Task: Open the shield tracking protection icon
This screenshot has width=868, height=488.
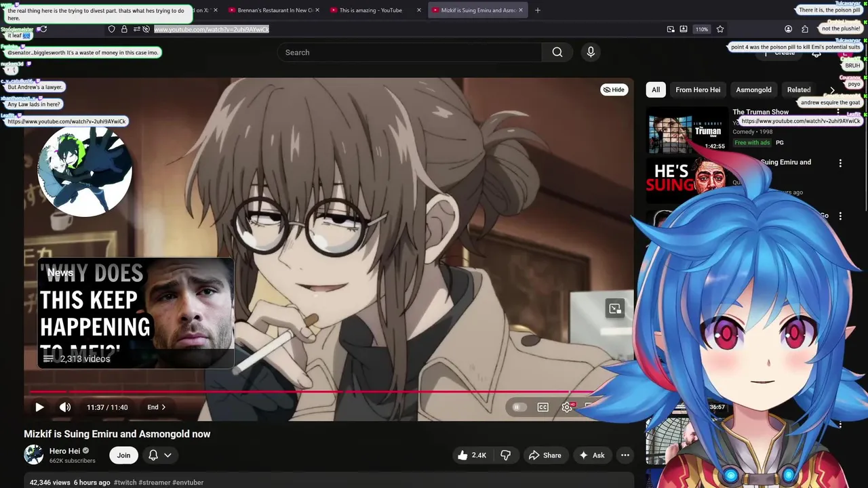Action: 111,29
